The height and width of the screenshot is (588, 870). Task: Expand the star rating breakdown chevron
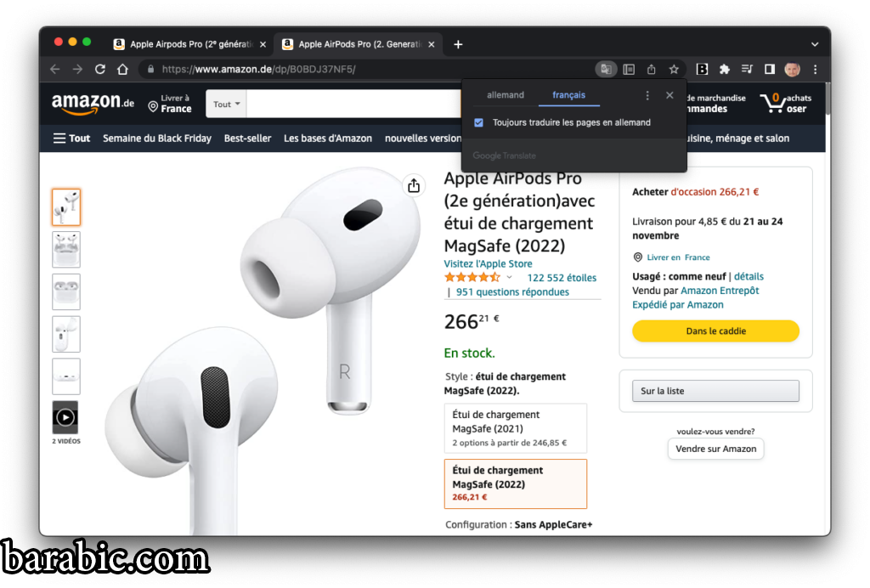[x=509, y=277]
